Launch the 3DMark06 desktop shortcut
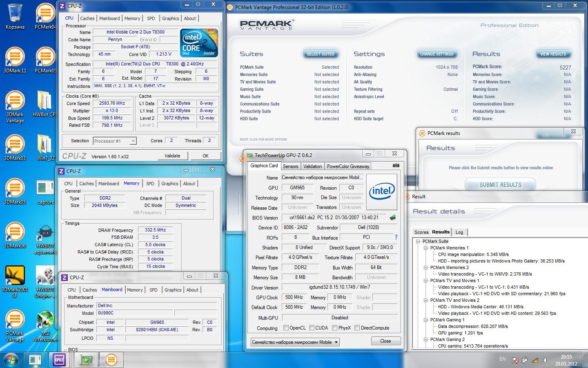 pos(15,235)
